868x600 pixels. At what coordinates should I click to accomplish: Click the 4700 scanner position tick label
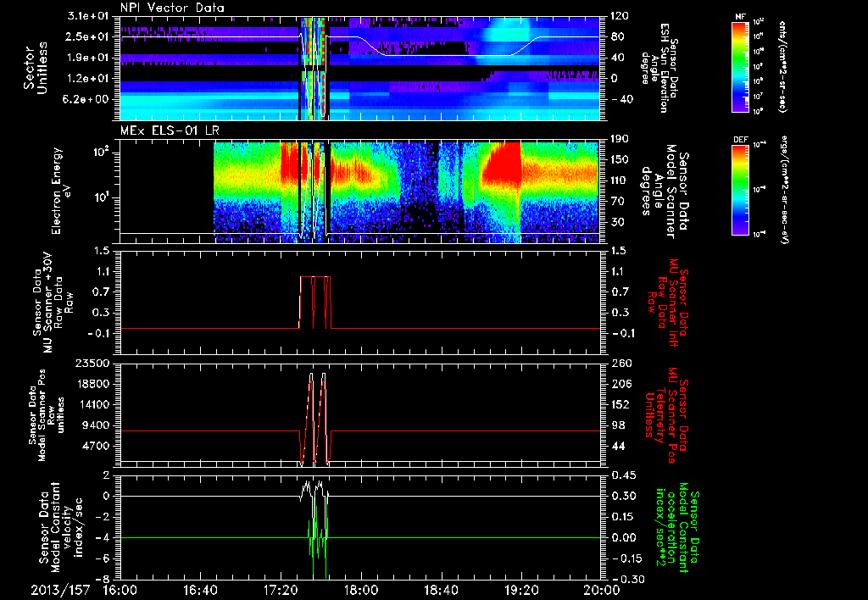coord(97,446)
